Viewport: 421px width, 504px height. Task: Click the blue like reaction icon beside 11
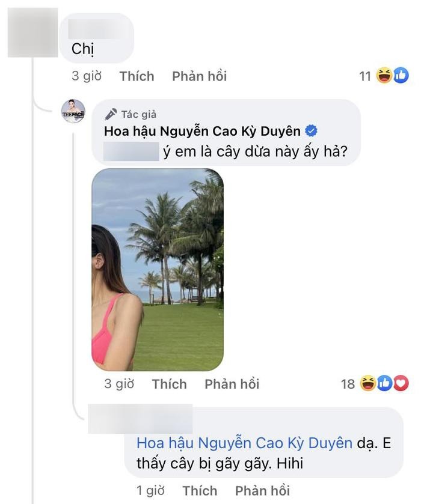401,76
